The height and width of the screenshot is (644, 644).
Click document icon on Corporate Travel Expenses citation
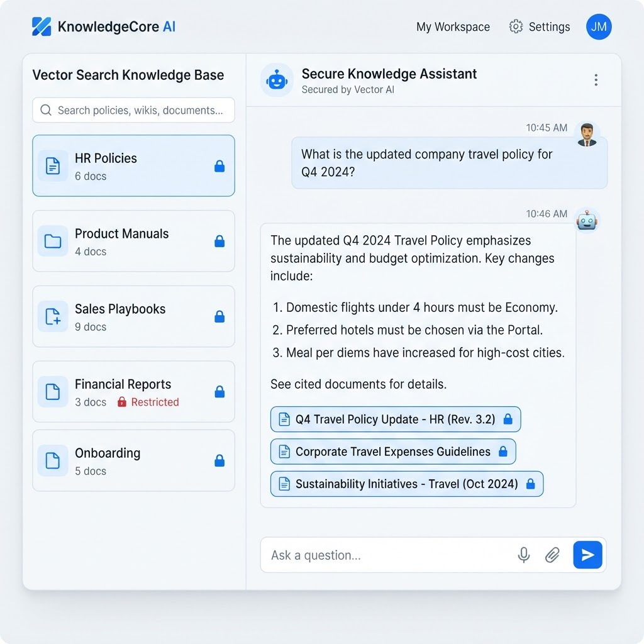284,452
